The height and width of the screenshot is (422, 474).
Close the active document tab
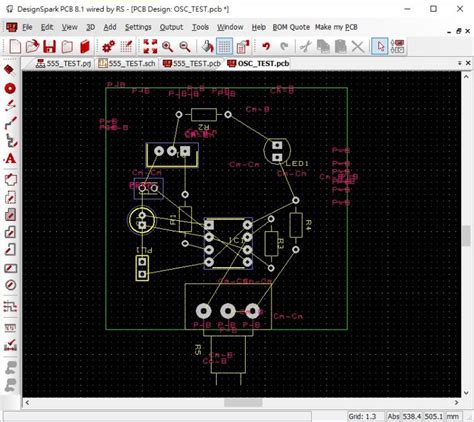(x=468, y=63)
